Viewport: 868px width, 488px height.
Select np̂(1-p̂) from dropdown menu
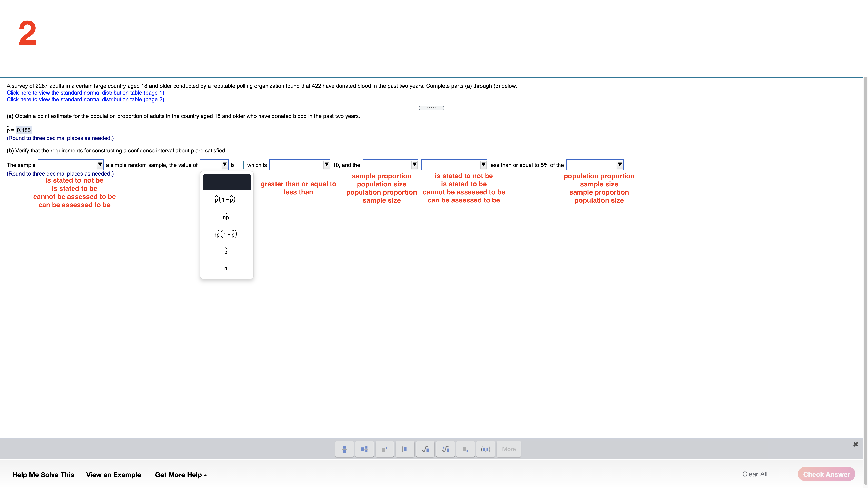click(x=226, y=233)
